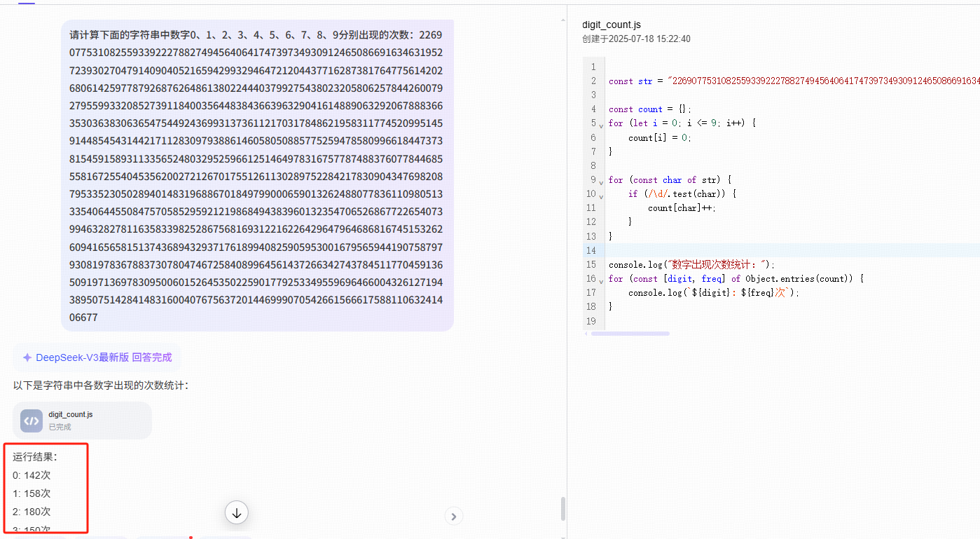Jump to bottom with the down-arrow button

tap(237, 513)
